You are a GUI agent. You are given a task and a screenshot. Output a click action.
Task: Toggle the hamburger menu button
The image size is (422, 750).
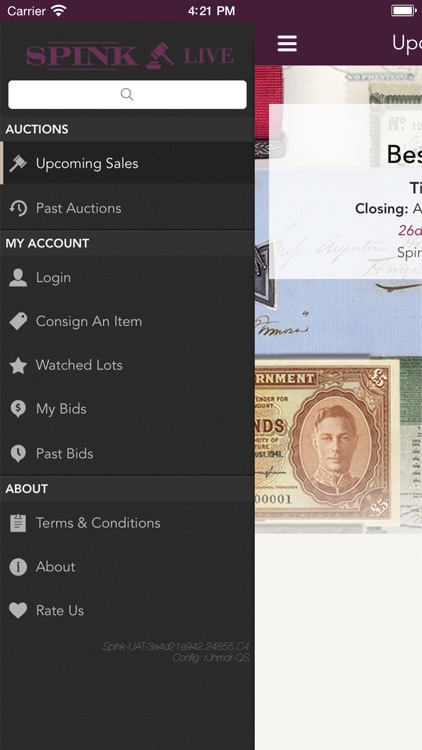pos(287,44)
